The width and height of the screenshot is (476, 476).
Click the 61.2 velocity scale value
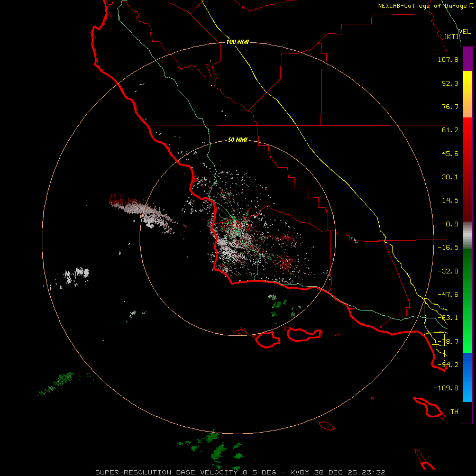450,130
